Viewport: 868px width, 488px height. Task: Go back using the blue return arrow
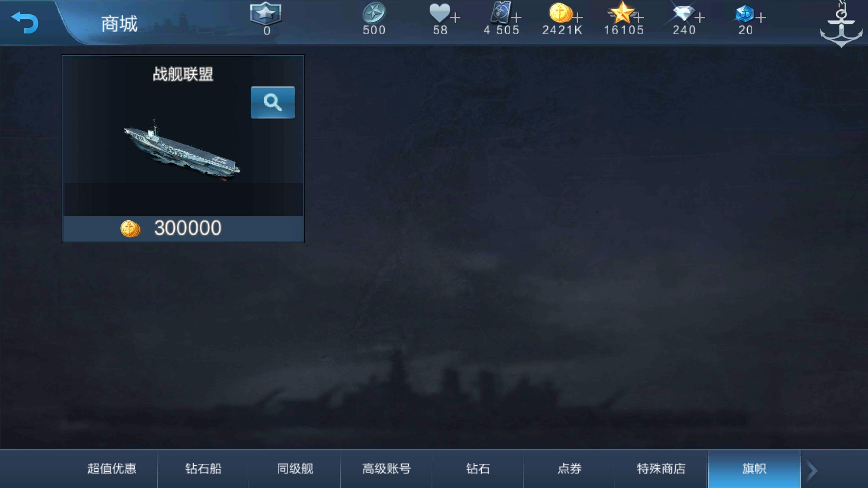(25, 22)
